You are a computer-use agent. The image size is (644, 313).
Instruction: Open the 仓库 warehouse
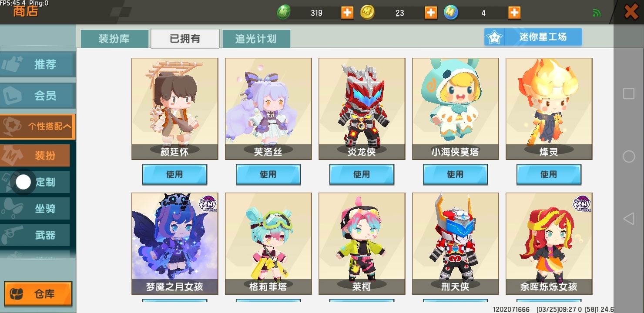[x=38, y=294]
